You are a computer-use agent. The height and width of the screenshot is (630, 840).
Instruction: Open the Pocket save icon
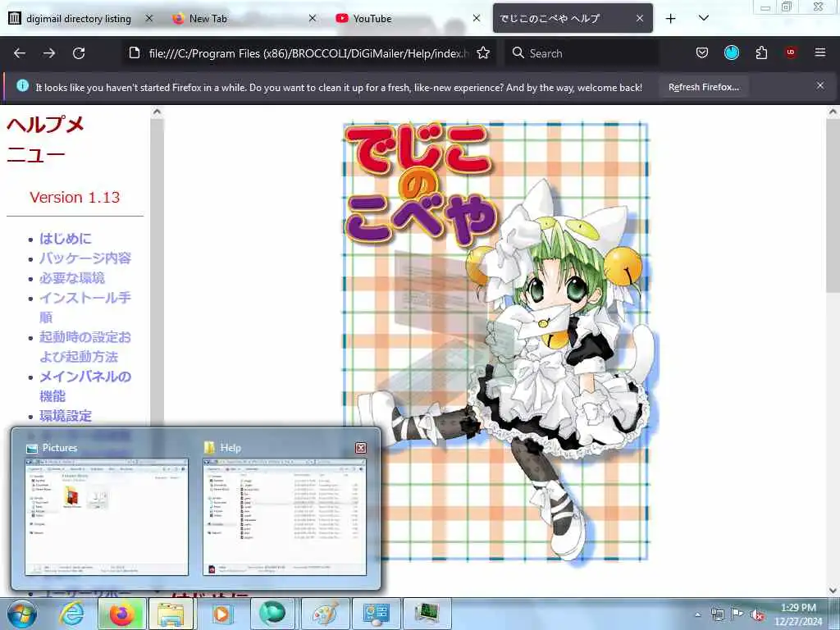point(702,53)
